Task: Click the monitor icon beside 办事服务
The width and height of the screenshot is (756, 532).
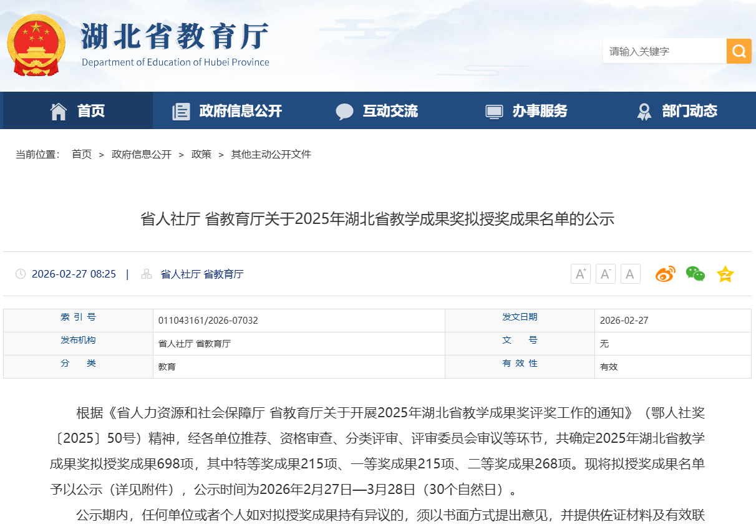Action: point(494,112)
